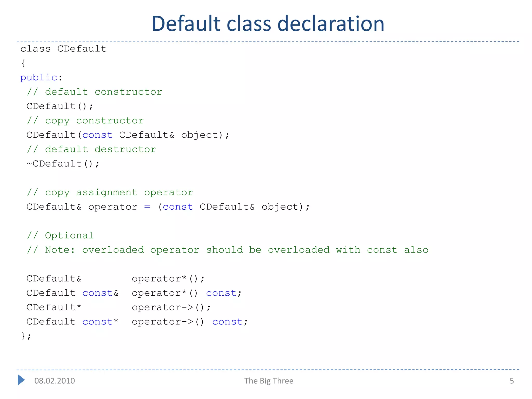Click the '// default destructor' comment
532x399 pixels.
(91, 149)
